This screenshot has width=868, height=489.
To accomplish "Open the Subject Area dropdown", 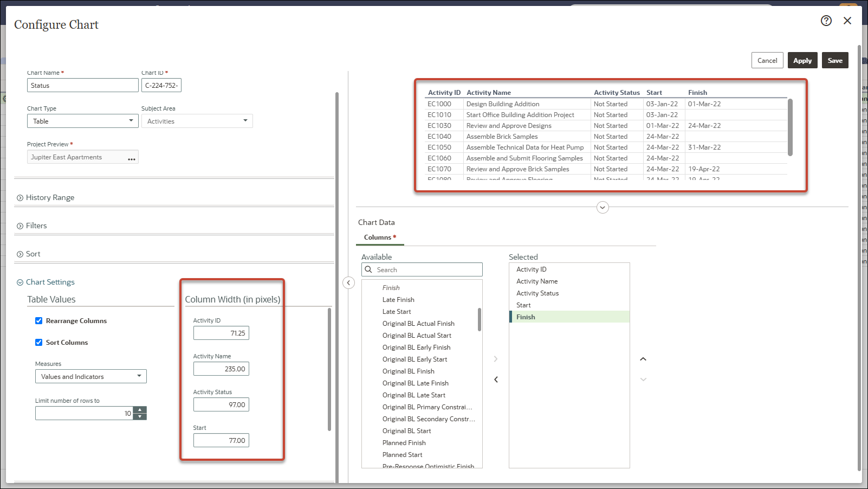I will 197,121.
